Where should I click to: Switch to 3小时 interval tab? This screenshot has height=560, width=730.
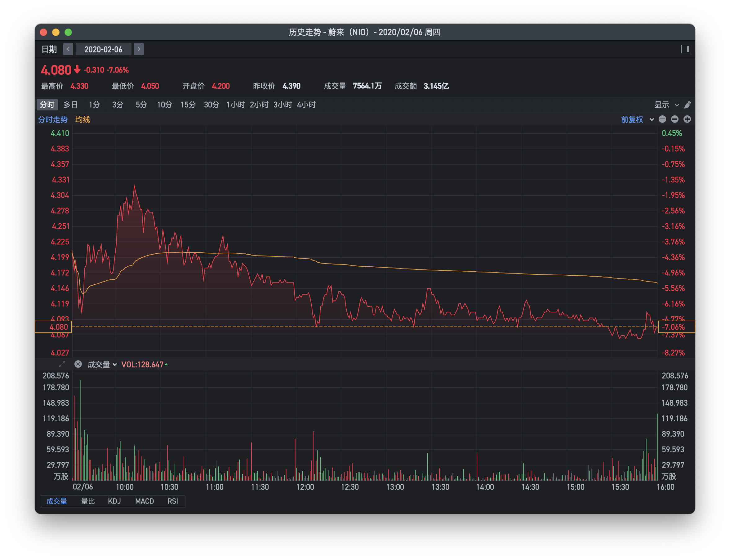[283, 105]
